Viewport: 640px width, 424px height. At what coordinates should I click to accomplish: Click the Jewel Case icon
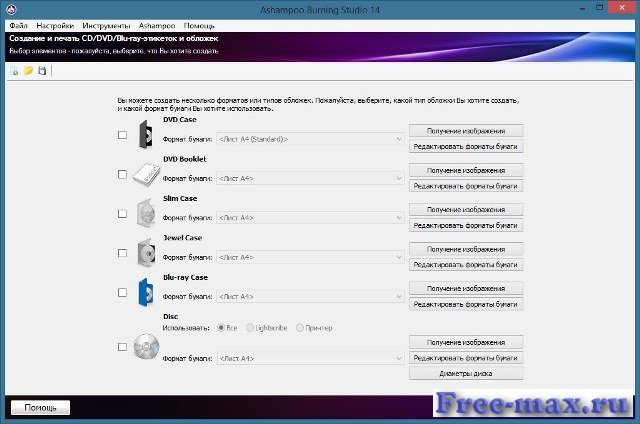[x=146, y=253]
